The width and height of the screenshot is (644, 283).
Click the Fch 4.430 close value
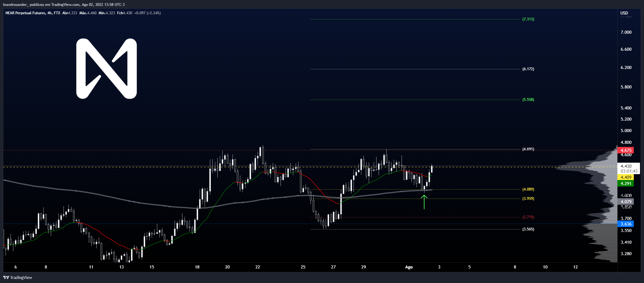pyautogui.click(x=124, y=13)
